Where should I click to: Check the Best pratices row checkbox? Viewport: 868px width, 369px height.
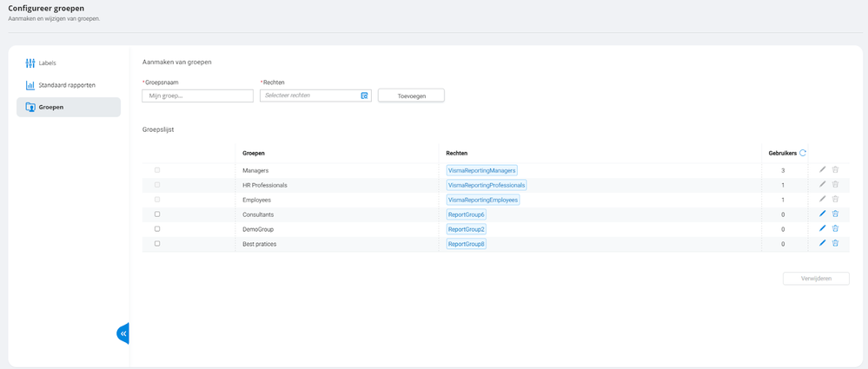point(157,243)
